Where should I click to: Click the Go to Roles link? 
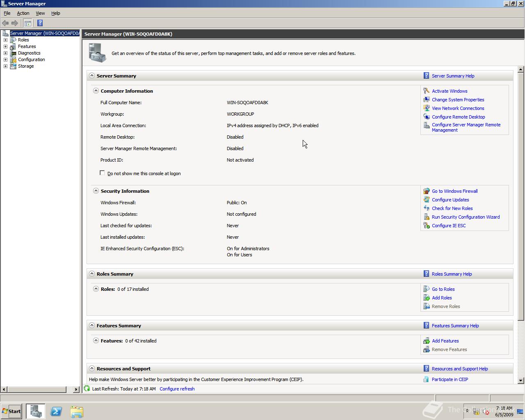tap(443, 289)
